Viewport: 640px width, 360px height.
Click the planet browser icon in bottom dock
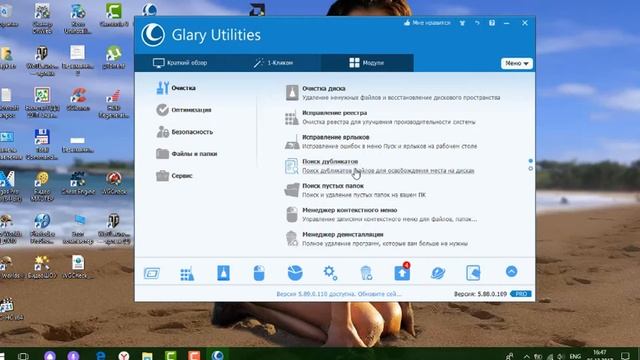point(438,273)
